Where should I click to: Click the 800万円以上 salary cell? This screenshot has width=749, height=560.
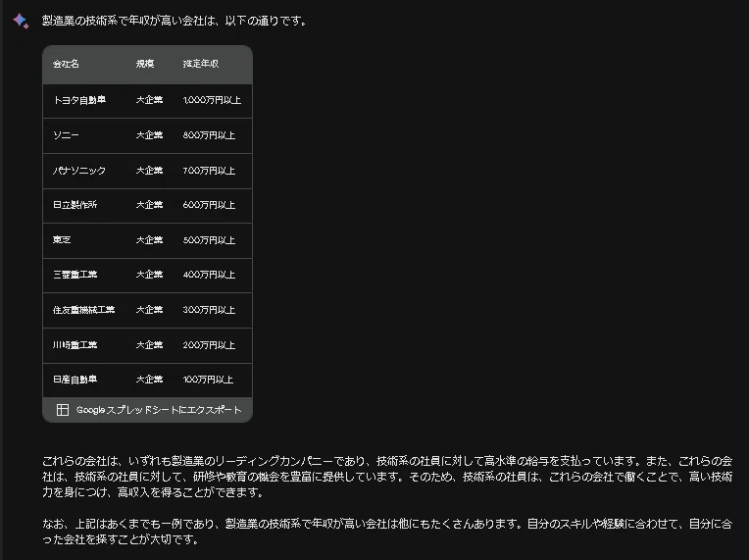[x=209, y=135]
